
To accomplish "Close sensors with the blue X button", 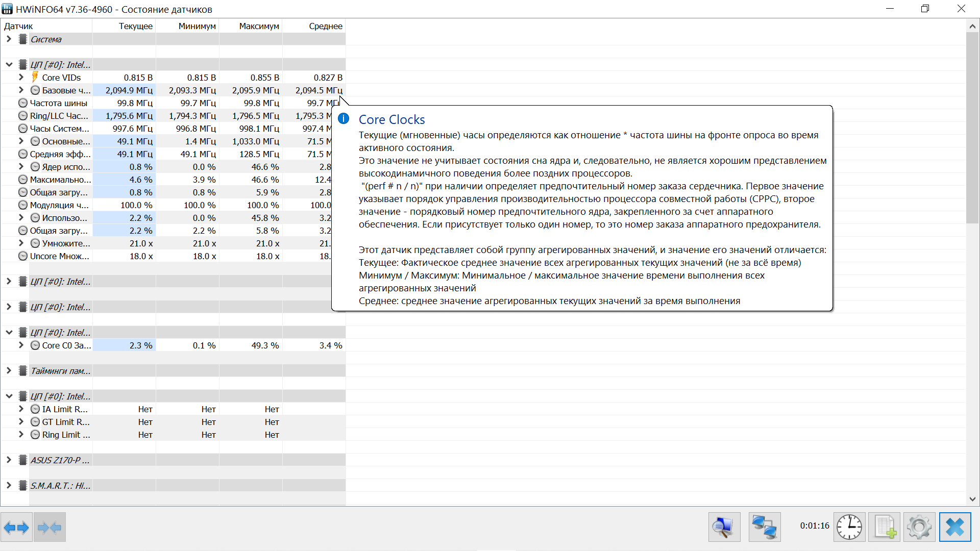I will click(x=954, y=527).
